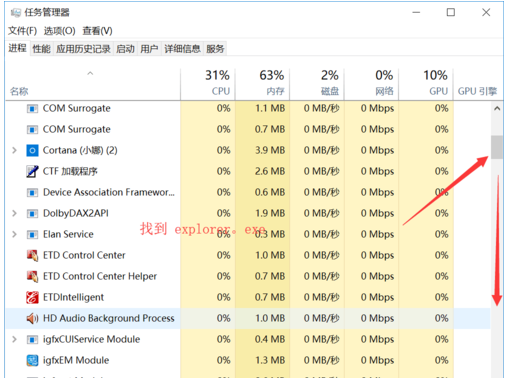Click the Cortana blue circle icon
Image resolution: width=506 pixels, height=378 pixels.
pyautogui.click(x=32, y=150)
